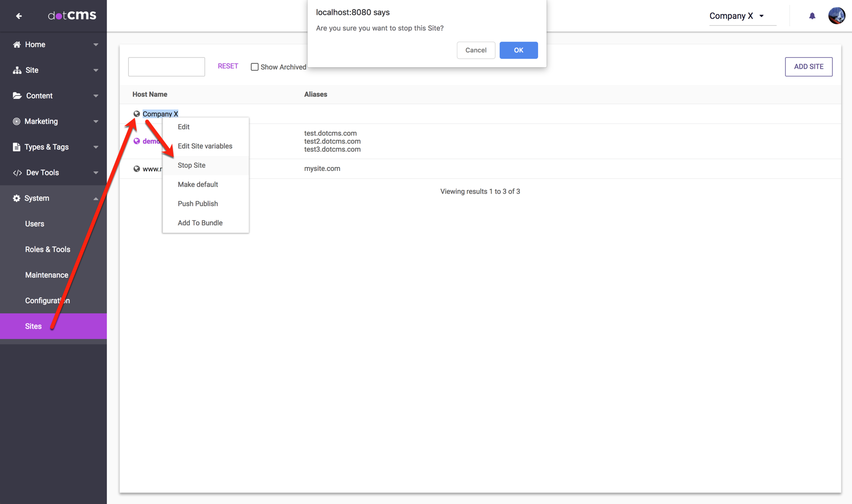Click the Marketing target icon
The height and width of the screenshot is (504, 852).
click(17, 121)
